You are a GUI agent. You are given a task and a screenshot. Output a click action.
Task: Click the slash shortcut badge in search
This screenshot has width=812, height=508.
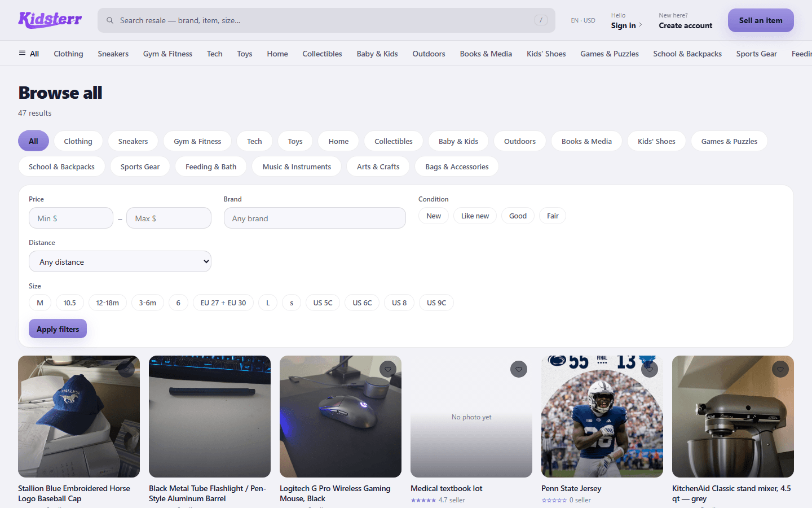click(541, 20)
